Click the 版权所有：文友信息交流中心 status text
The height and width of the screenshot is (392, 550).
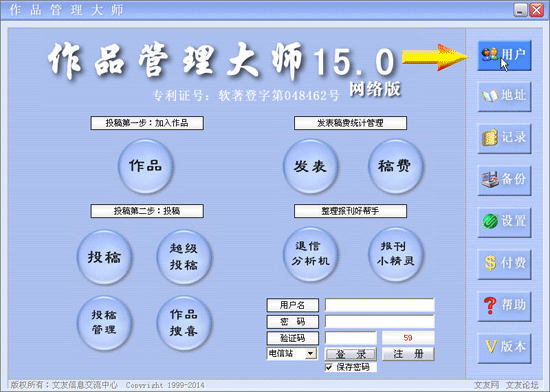pyautogui.click(x=64, y=385)
